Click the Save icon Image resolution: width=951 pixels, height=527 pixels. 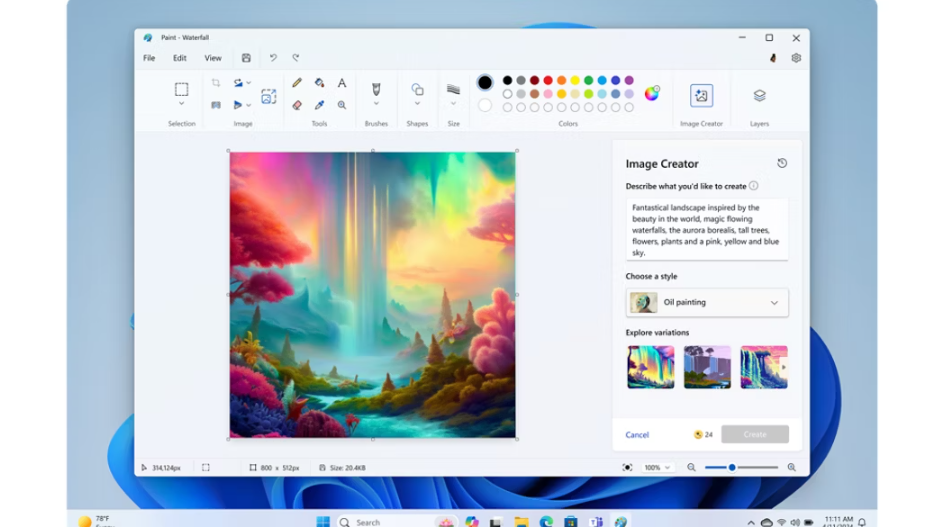(246, 58)
